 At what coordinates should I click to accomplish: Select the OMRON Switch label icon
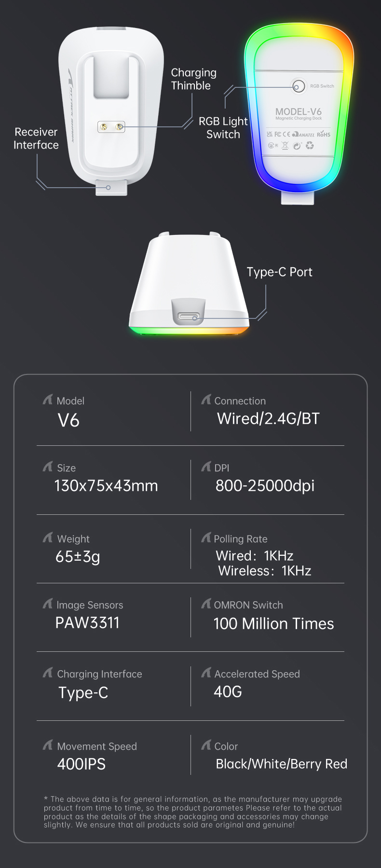[206, 604]
